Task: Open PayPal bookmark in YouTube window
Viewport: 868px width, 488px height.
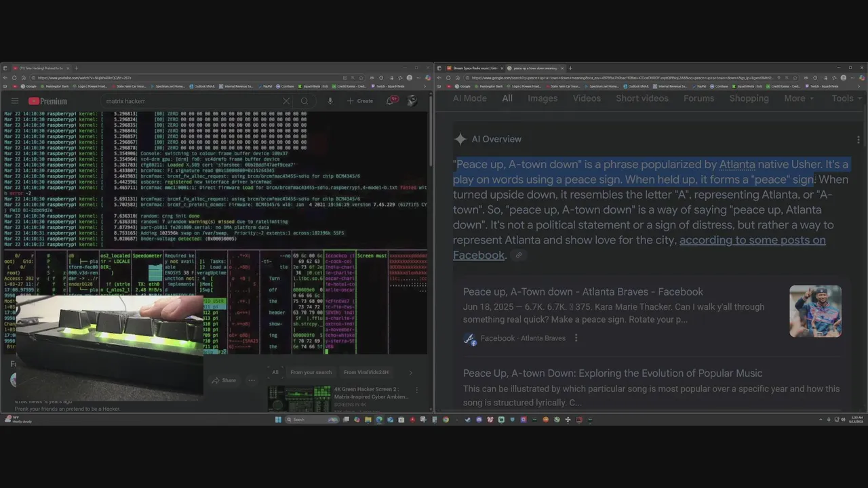Action: coord(265,86)
